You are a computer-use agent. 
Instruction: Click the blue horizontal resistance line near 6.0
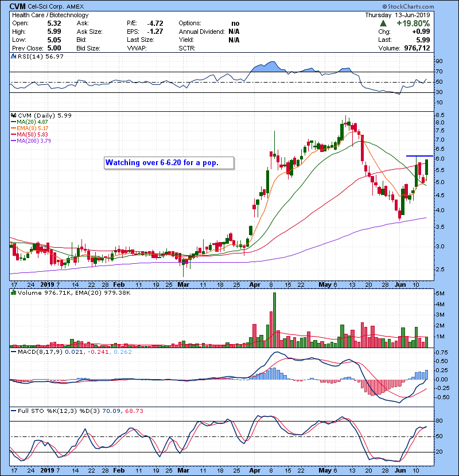tap(419, 156)
